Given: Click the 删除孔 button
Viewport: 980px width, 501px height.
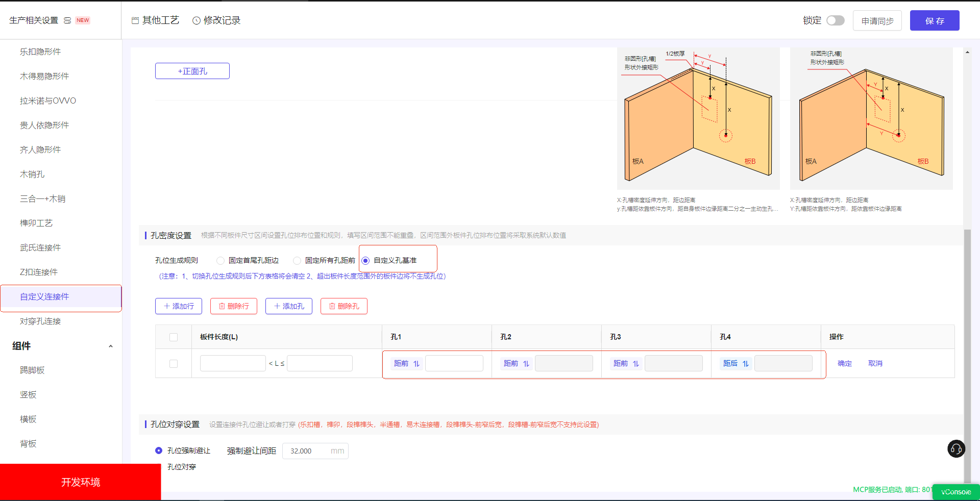Looking at the screenshot, I should pos(344,306).
